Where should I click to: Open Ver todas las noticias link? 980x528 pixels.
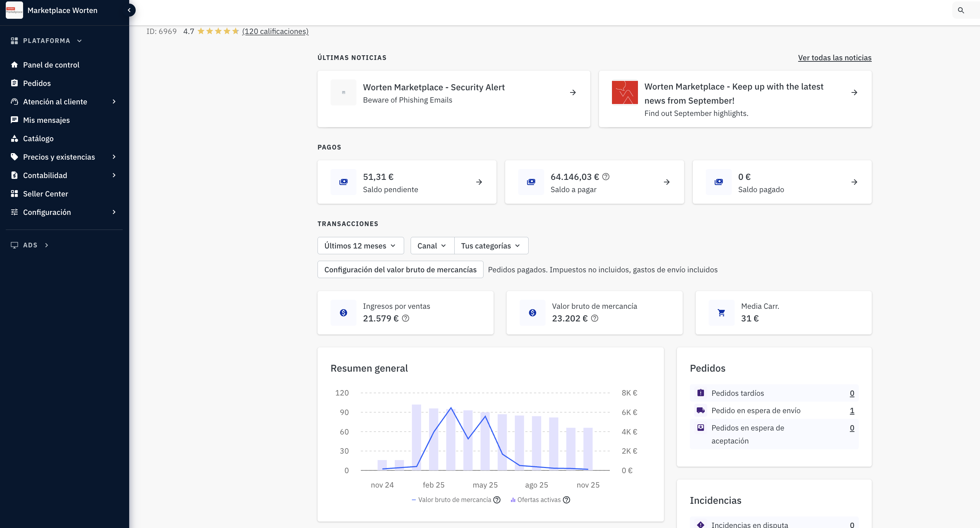coord(834,57)
